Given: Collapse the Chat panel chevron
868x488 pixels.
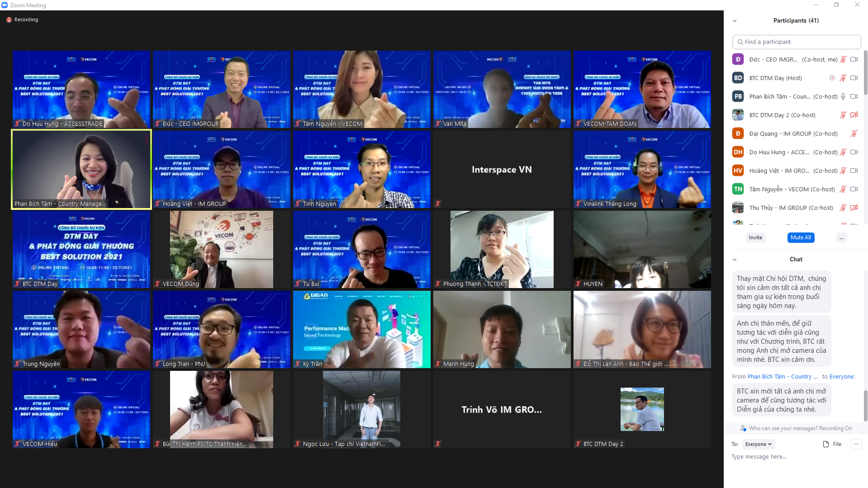Looking at the screenshot, I should tap(735, 260).
